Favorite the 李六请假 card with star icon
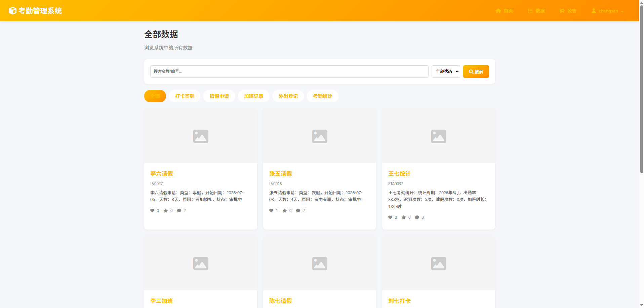 [166, 211]
